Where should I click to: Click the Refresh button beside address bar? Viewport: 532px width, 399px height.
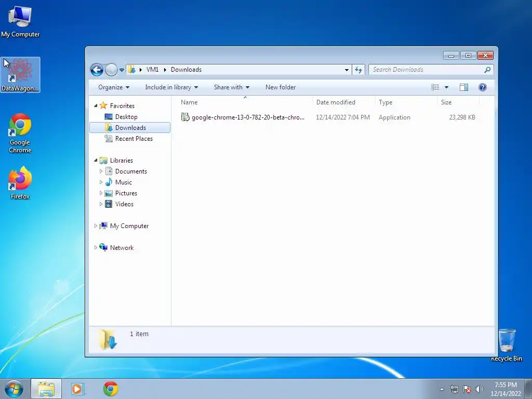tap(358, 70)
